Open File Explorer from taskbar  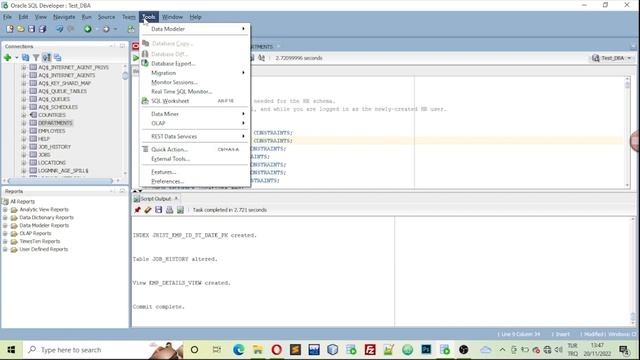(x=258, y=350)
